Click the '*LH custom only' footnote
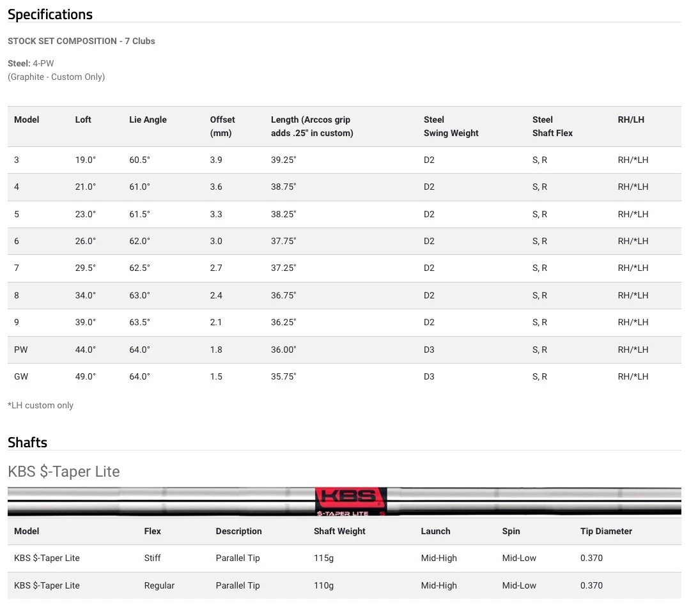 point(40,405)
